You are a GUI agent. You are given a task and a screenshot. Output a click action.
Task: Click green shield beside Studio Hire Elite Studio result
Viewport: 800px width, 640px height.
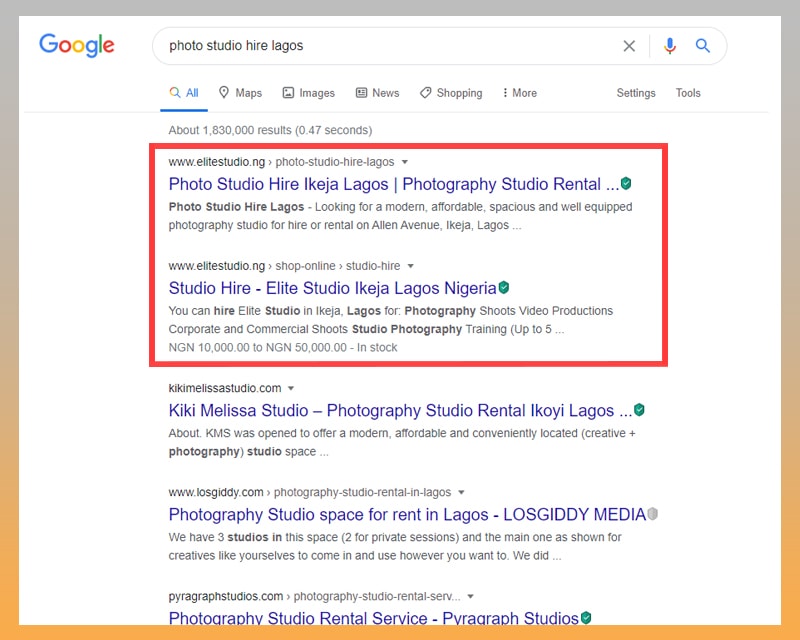tap(504, 287)
